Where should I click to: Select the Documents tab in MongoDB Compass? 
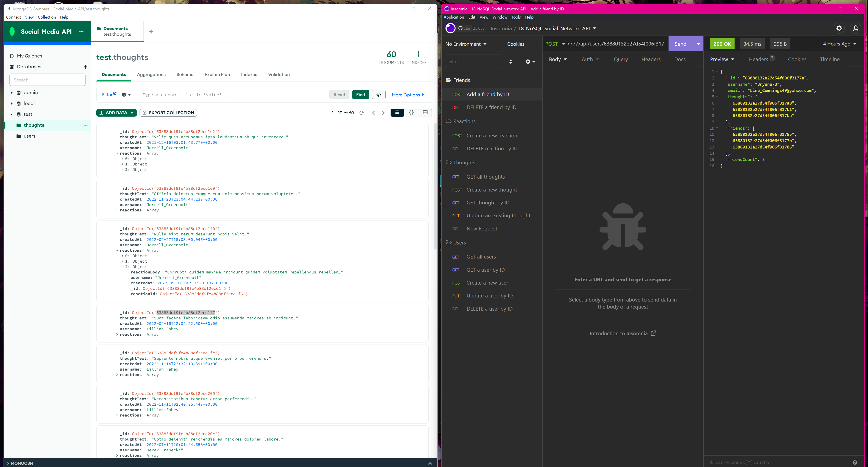point(114,75)
